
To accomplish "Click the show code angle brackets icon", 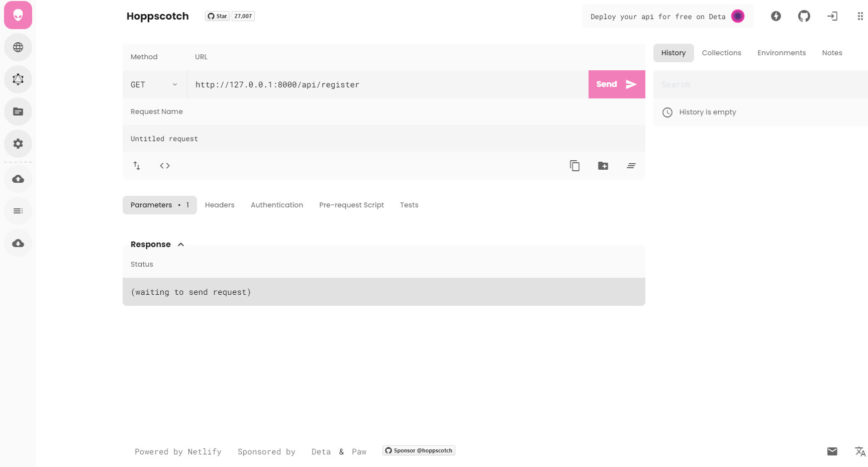I will [x=165, y=166].
